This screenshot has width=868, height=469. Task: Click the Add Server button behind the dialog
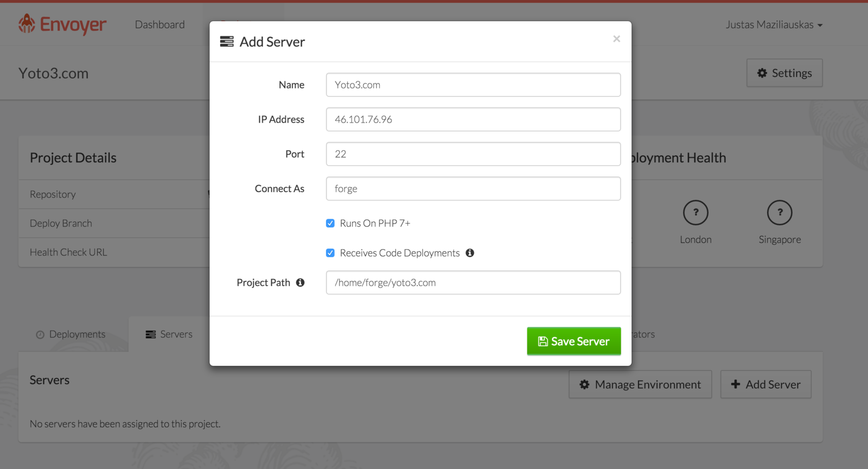(x=766, y=384)
